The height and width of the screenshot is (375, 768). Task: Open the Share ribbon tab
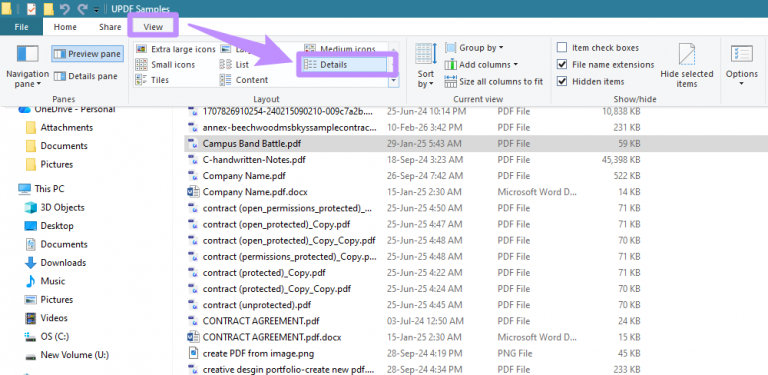coord(110,27)
